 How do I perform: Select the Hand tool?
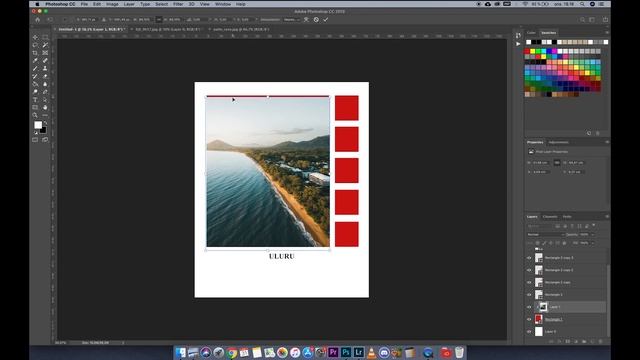pyautogui.click(x=45, y=107)
